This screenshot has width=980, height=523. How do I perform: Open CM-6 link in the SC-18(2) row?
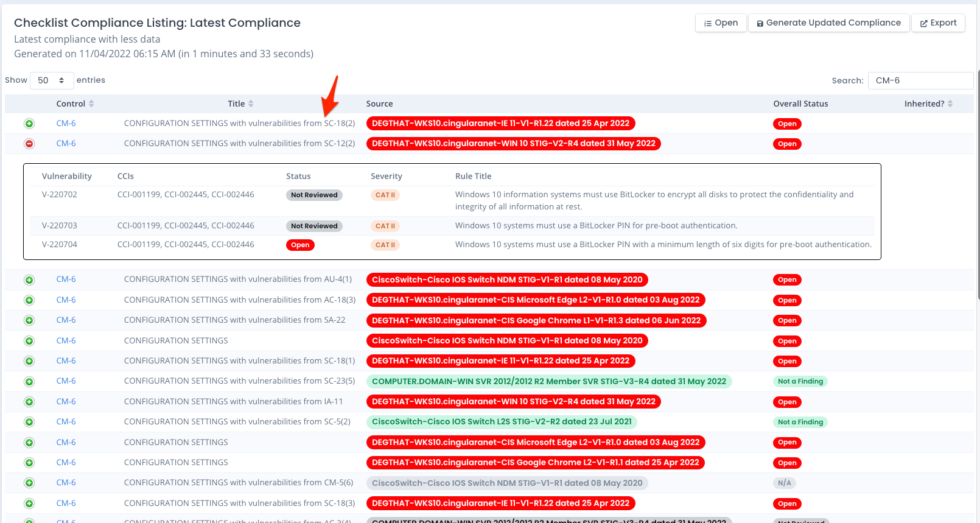(66, 123)
